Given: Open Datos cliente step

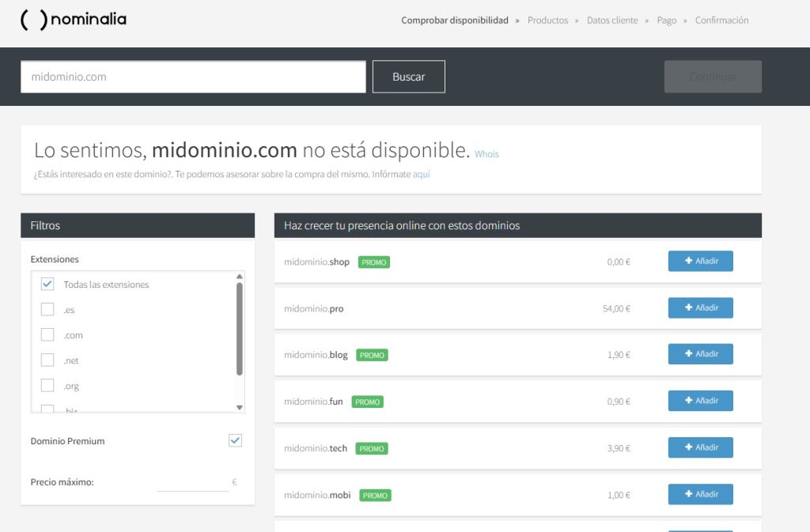Looking at the screenshot, I should pyautogui.click(x=612, y=21).
